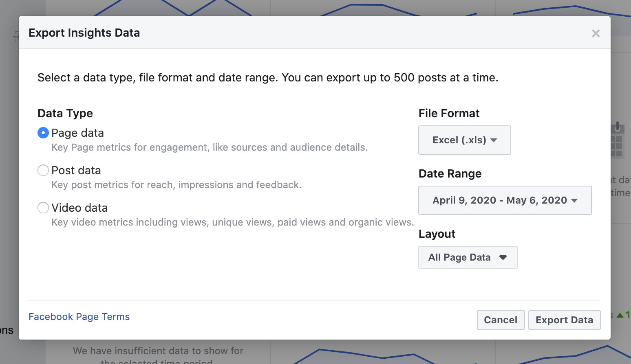Click the partially visible icon at the top left

coord(15,37)
